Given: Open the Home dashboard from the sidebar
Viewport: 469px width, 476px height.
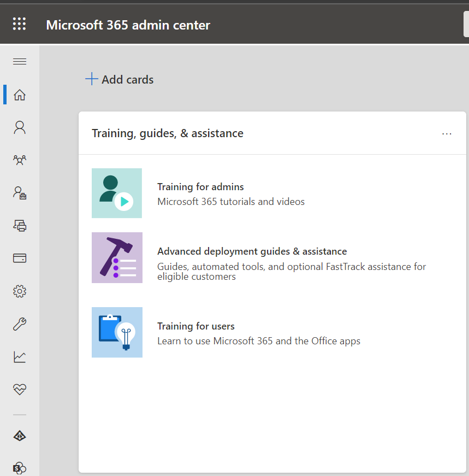Looking at the screenshot, I should pyautogui.click(x=19, y=95).
